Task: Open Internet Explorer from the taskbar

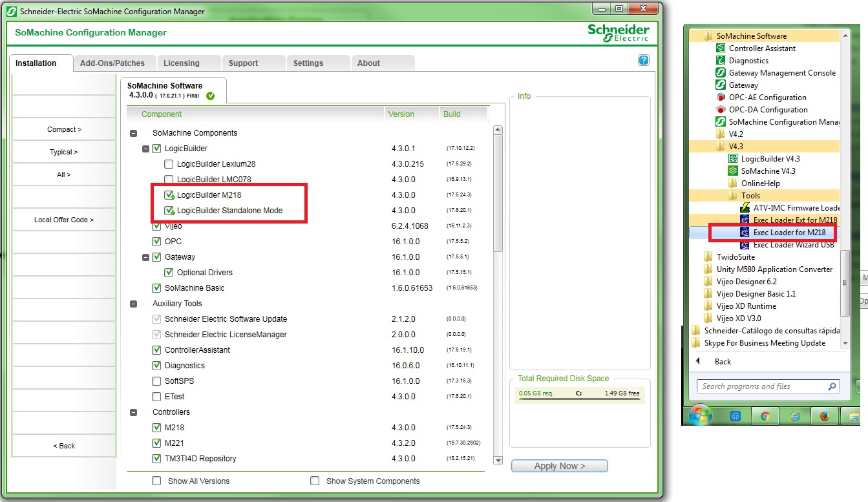Action: tap(794, 417)
